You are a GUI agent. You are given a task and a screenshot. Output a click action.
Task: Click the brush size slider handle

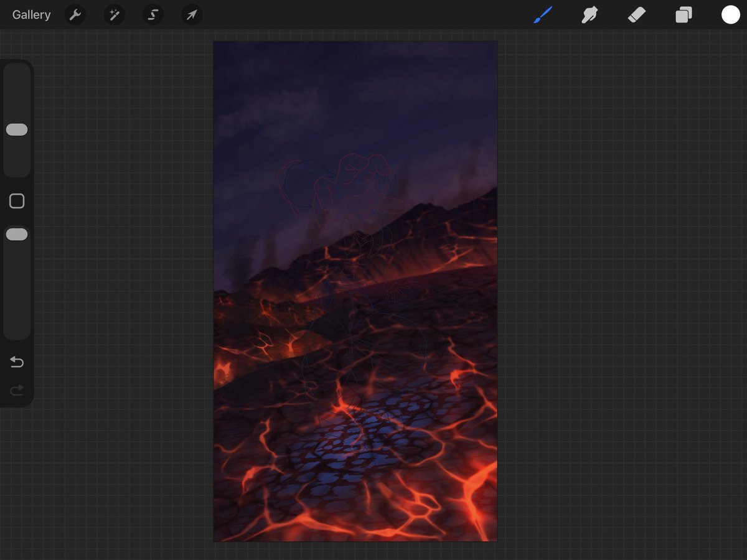pos(17,129)
